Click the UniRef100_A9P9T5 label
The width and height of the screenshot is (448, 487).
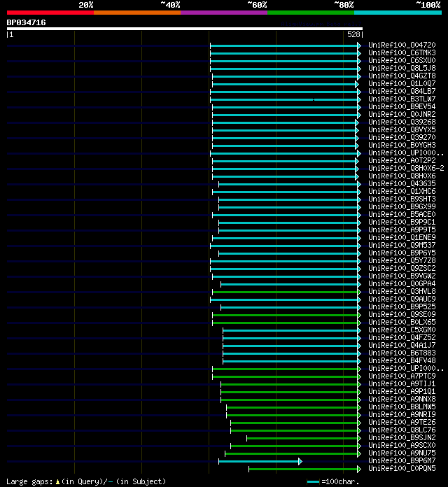402,230
